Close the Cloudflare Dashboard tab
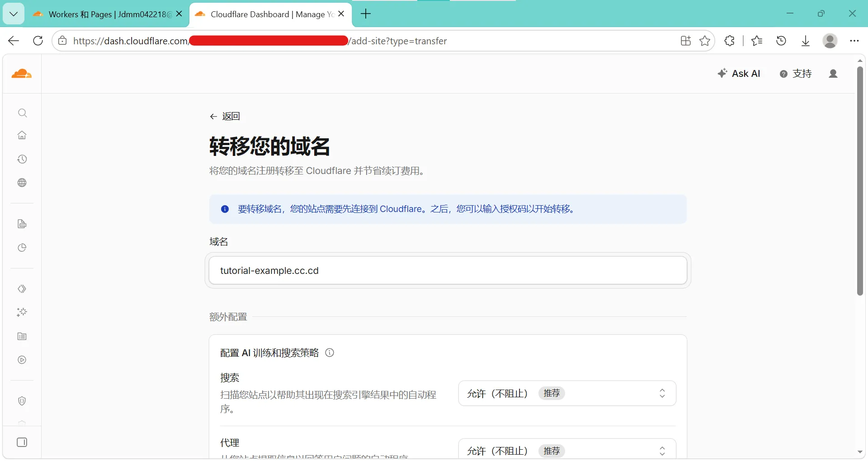Viewport: 868px width, 461px height. pos(341,14)
